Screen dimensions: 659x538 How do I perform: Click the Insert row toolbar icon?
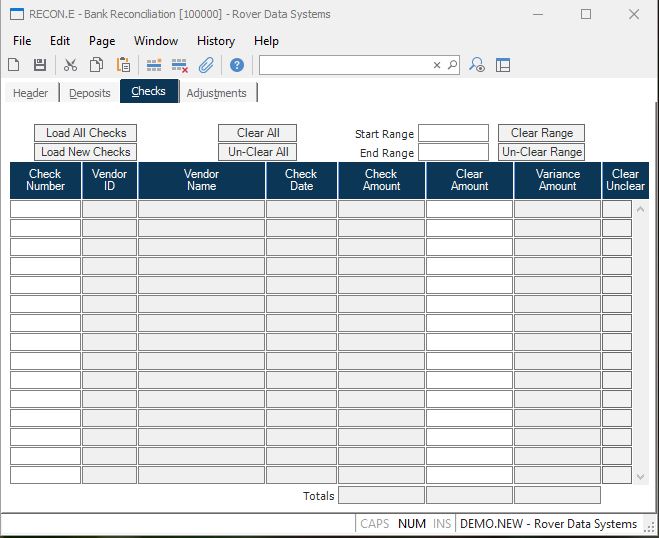pyautogui.click(x=154, y=65)
